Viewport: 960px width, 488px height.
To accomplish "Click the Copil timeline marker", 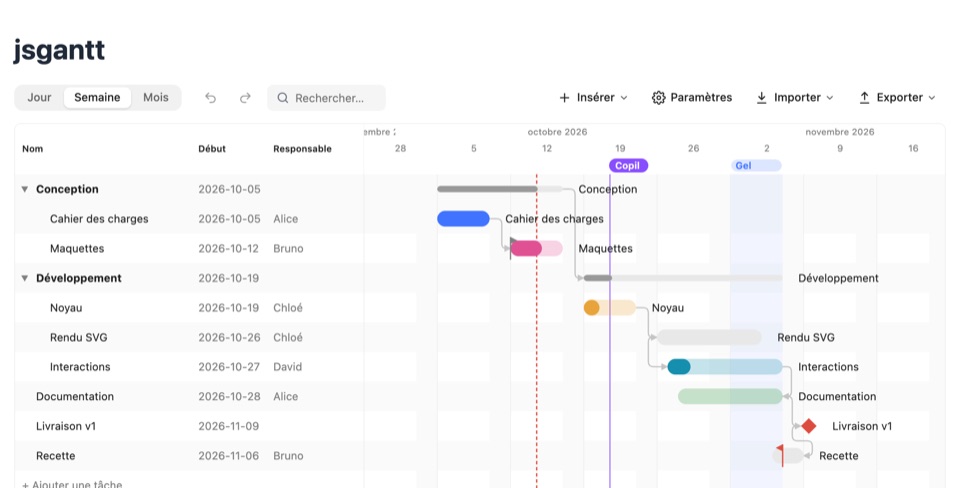I will (x=628, y=165).
